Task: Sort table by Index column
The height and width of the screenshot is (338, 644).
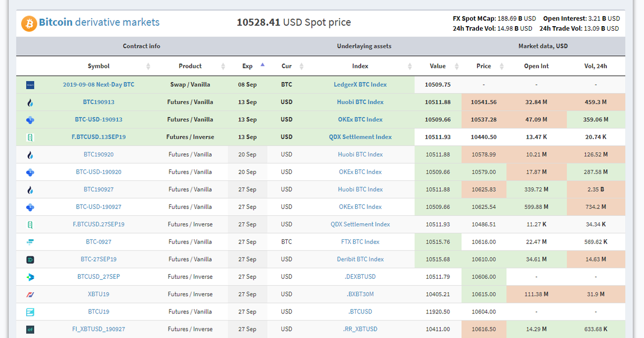Action: [x=360, y=66]
